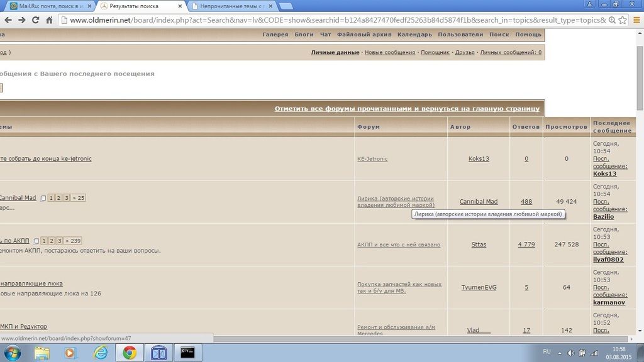Open the Файловый архив menu item
Screen dimensions: 644x362
(x=364, y=35)
